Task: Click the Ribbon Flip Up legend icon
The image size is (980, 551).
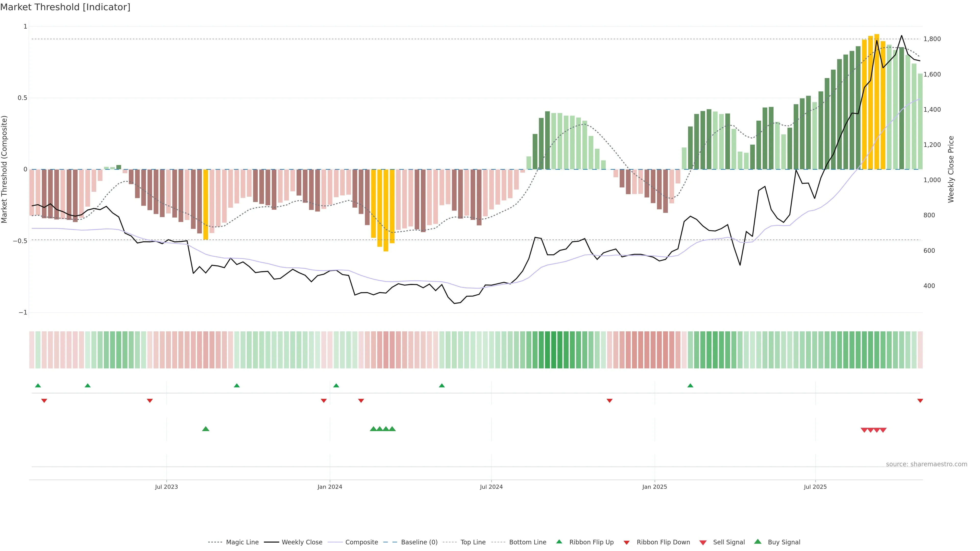Action: 559,542
